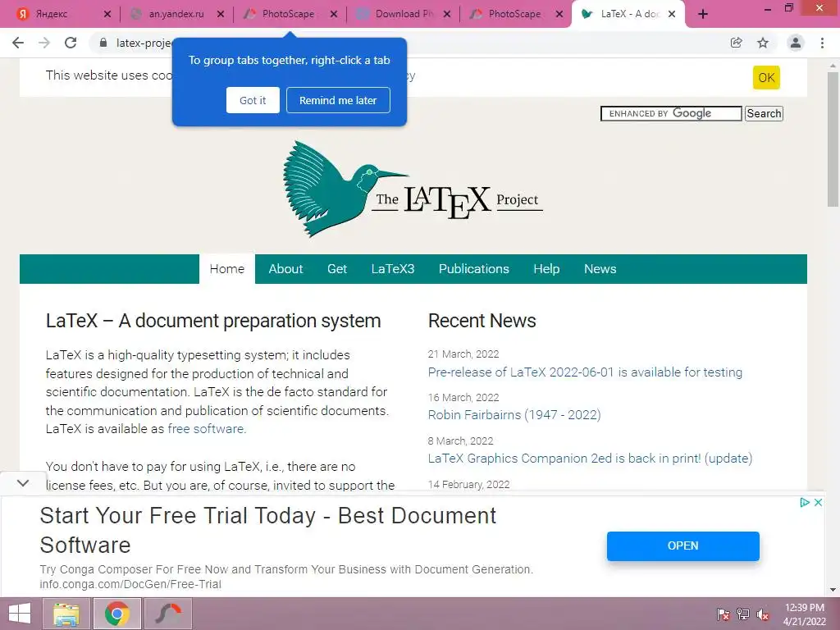
Task: Accept cookies with yellow OK button
Action: 766,78
